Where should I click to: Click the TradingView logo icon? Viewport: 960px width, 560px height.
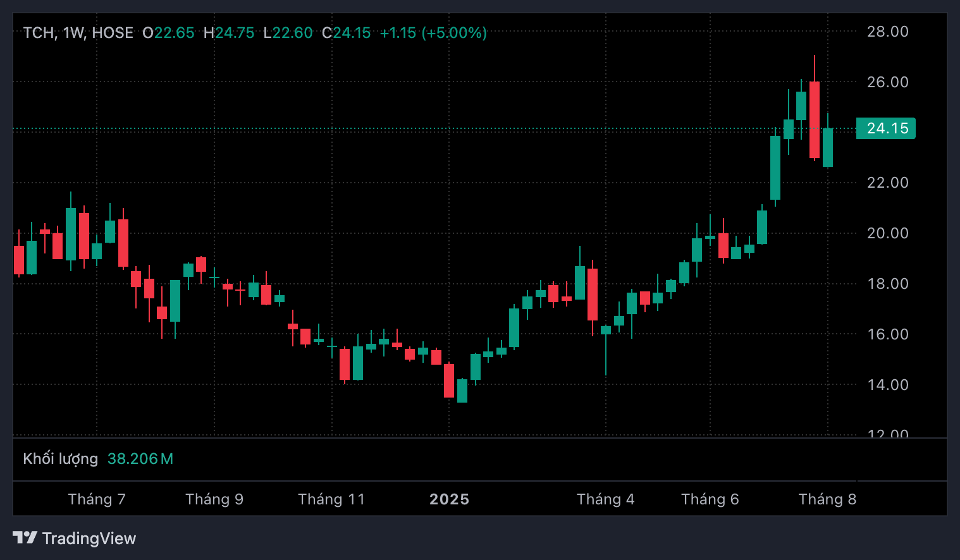[x=25, y=538]
